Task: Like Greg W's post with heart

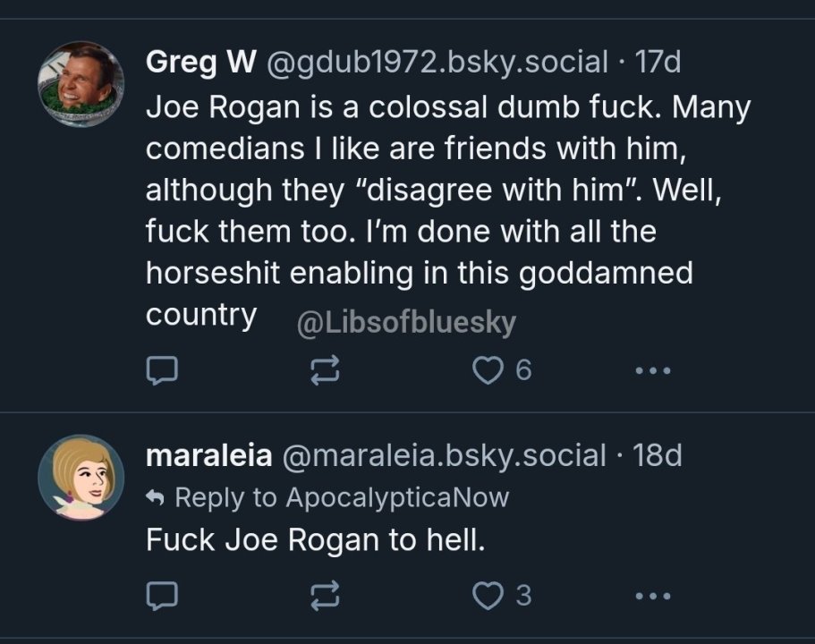Action: point(488,369)
